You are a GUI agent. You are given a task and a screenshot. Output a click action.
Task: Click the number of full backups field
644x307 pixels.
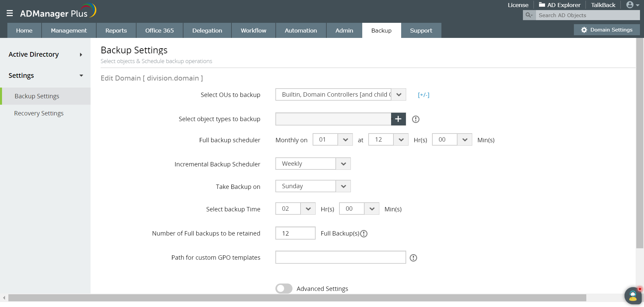(296, 233)
